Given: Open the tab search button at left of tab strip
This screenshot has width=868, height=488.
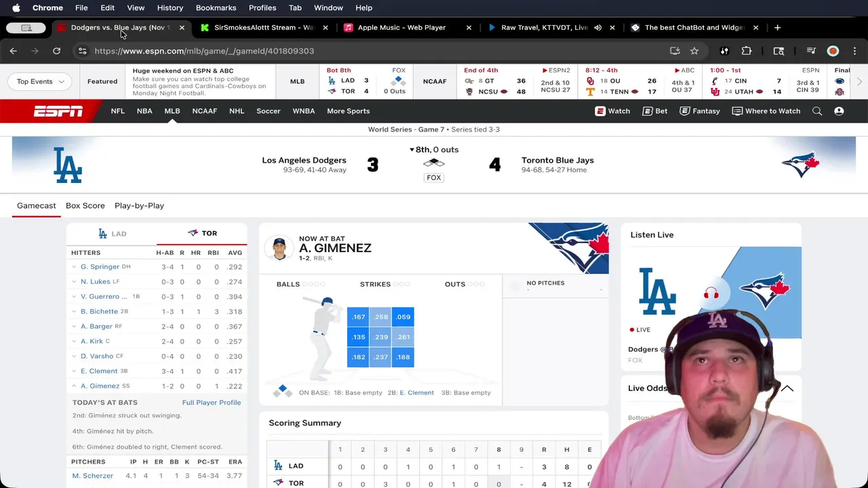Looking at the screenshot, I should (x=26, y=28).
